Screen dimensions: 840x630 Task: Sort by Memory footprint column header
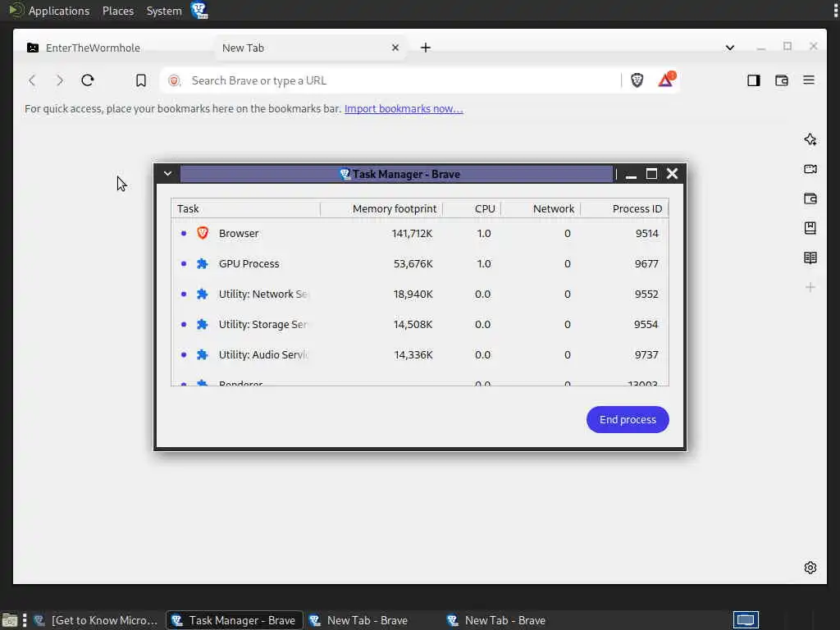381,208
